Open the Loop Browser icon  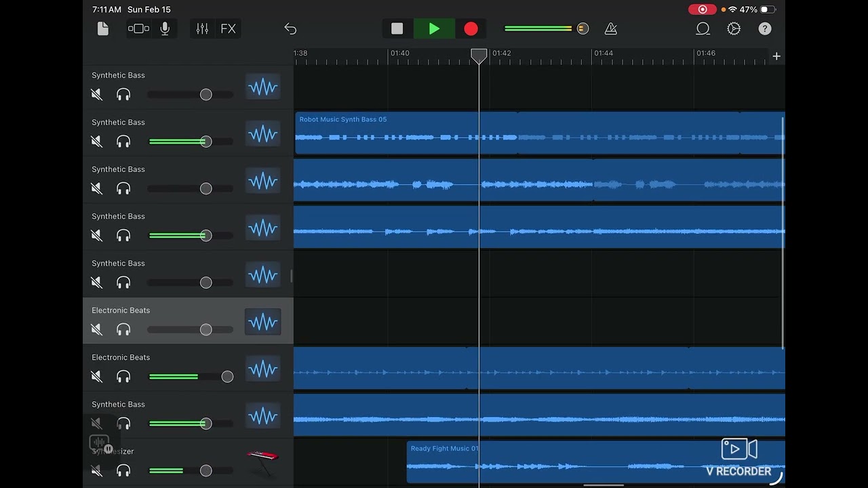tap(703, 28)
